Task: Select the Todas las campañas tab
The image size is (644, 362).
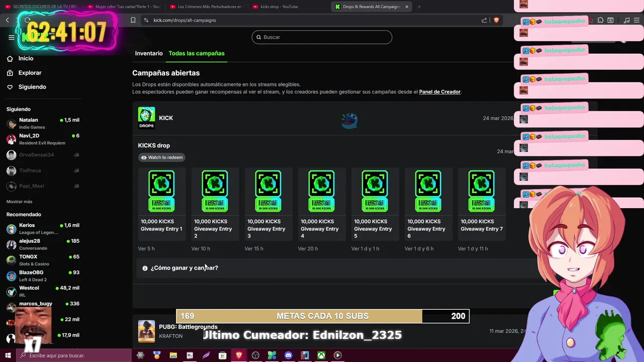Action: 197,53
